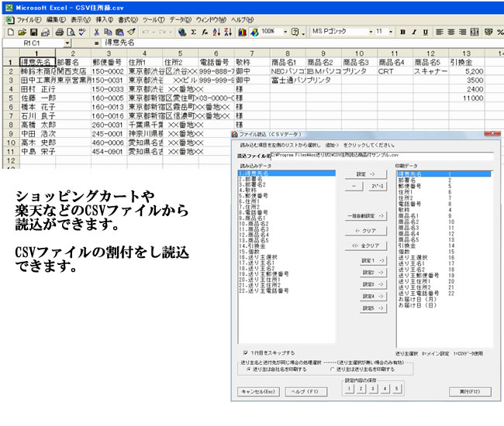Click the Italic formatting icon
The width and height of the screenshot is (504, 426).
click(x=415, y=32)
